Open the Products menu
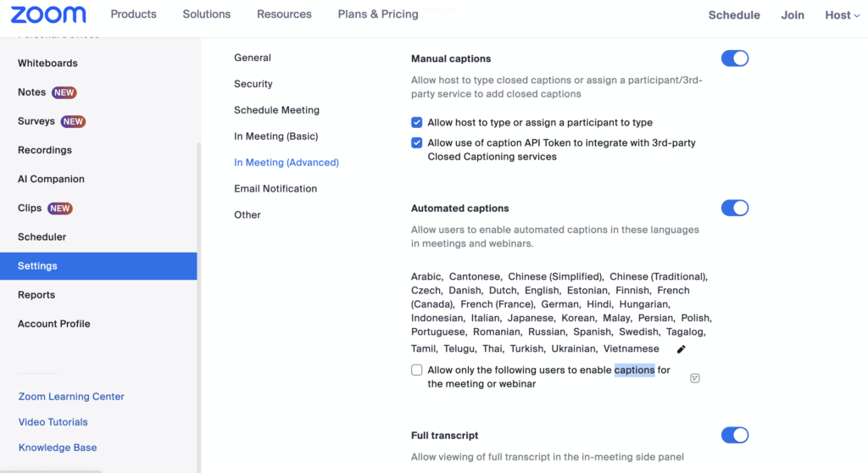Viewport: 868px width, 473px height. pyautogui.click(x=133, y=14)
